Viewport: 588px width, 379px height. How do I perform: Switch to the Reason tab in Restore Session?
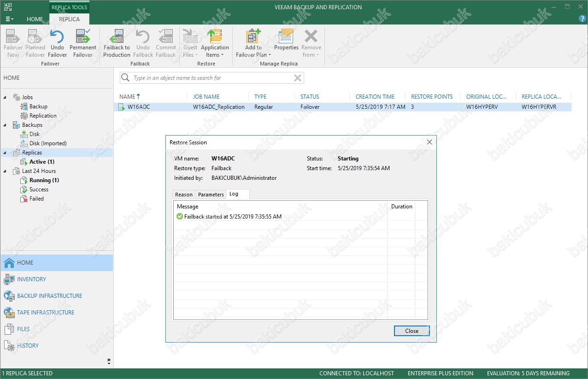pos(184,195)
